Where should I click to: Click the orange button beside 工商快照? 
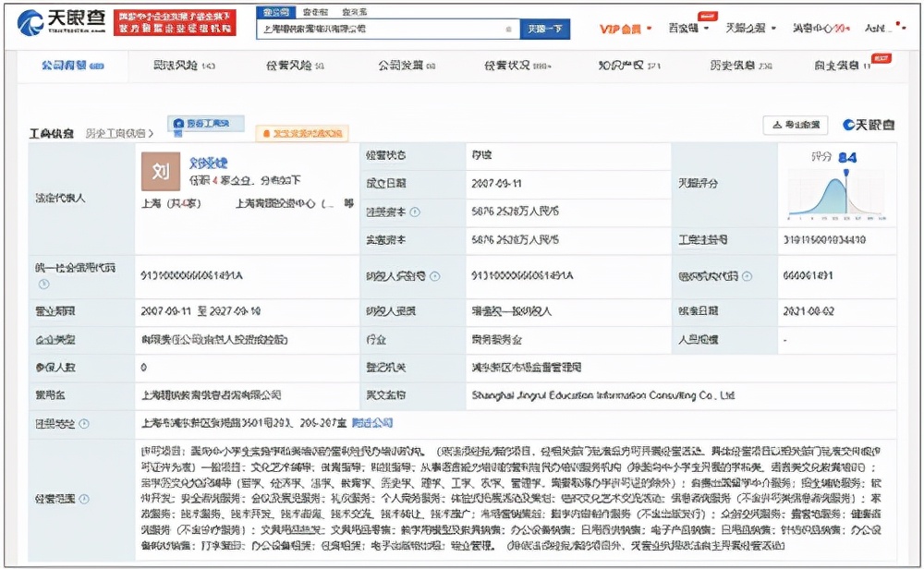[302, 134]
